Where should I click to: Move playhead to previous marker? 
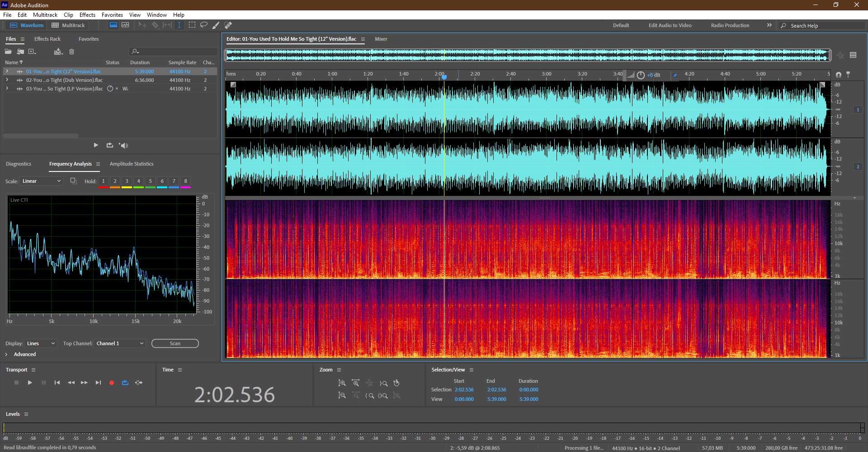click(57, 383)
